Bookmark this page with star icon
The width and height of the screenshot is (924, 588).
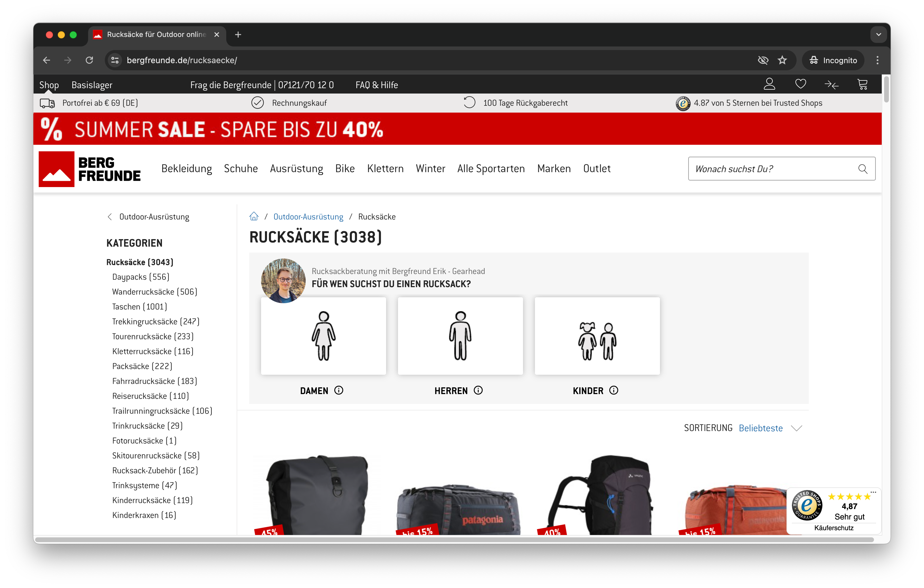point(782,60)
